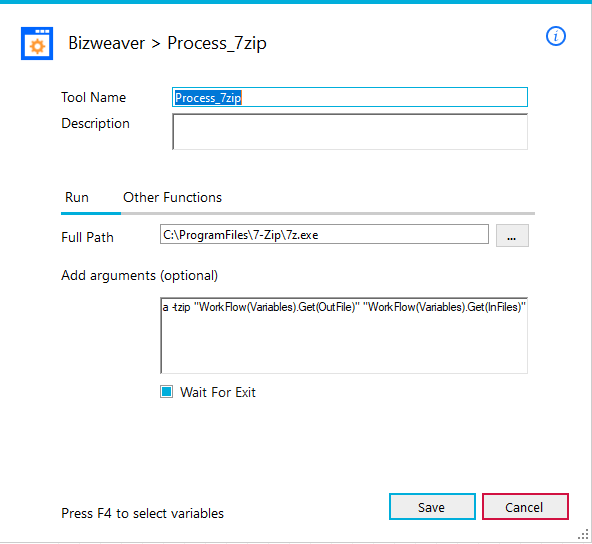Click the arguments text area

[x=344, y=336]
